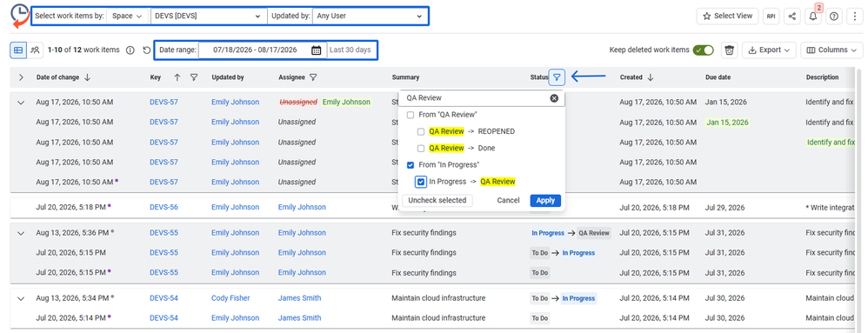Click Maintain cloud infrastructure on Cody Fisher row
Screen dimensions: 868x333
point(438,298)
